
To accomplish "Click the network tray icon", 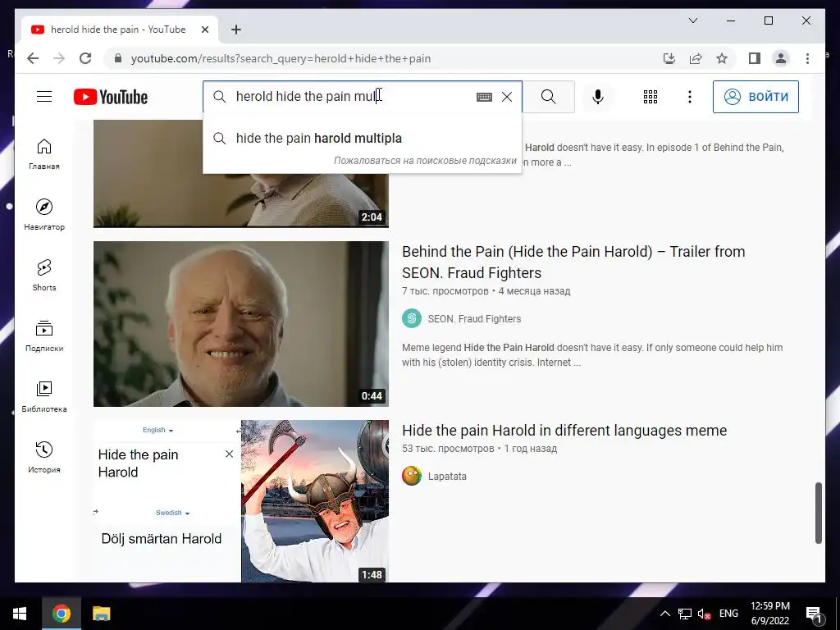I will [x=685, y=614].
